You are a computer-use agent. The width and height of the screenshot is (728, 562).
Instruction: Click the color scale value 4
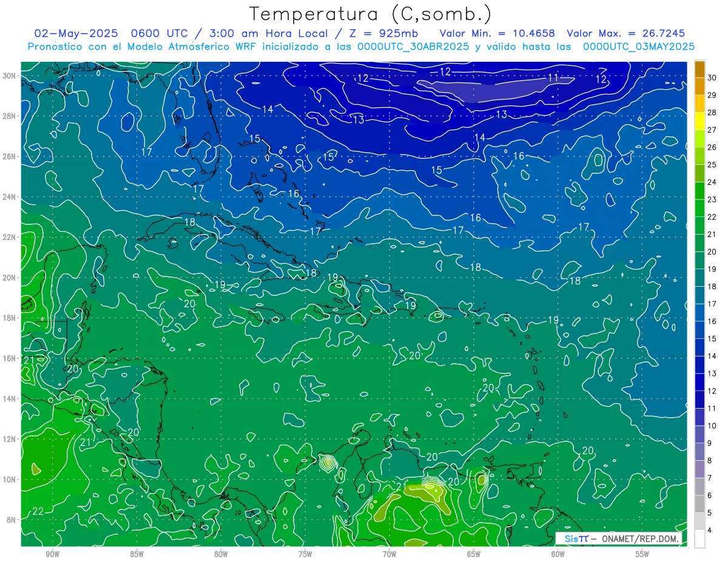point(710,530)
